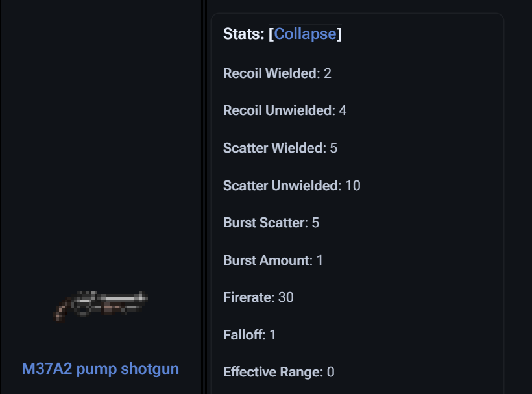Click the Recoil Unwielded stat label

point(277,111)
